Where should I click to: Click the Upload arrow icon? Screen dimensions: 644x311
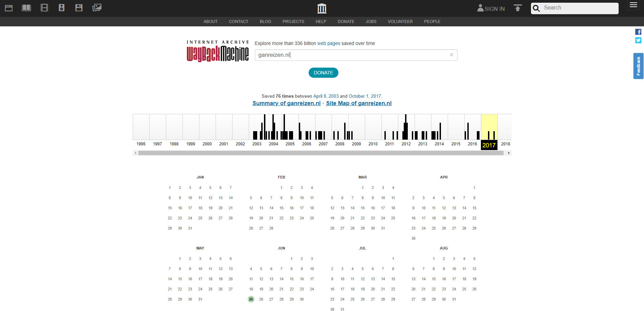tap(518, 8)
